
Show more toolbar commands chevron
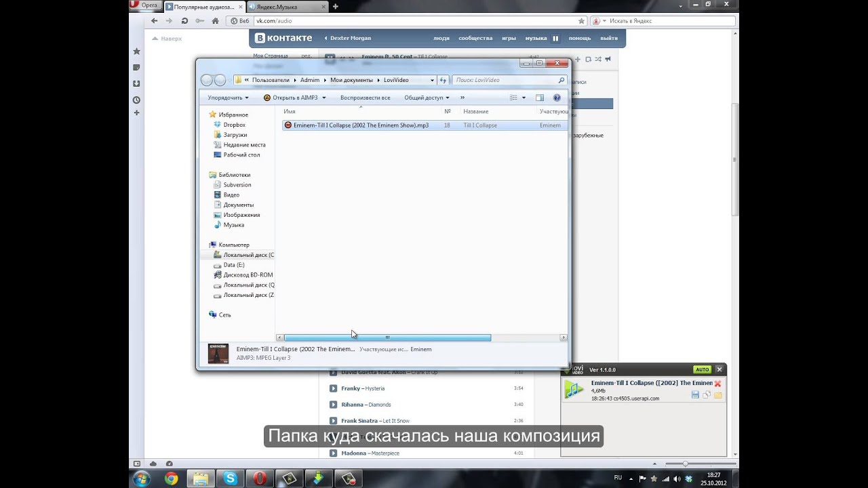462,98
